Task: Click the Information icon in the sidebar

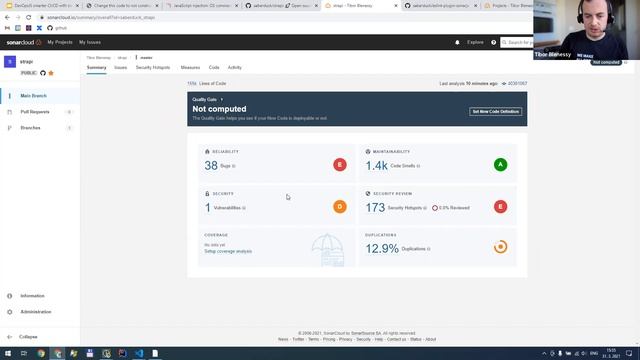Action: click(x=10, y=296)
